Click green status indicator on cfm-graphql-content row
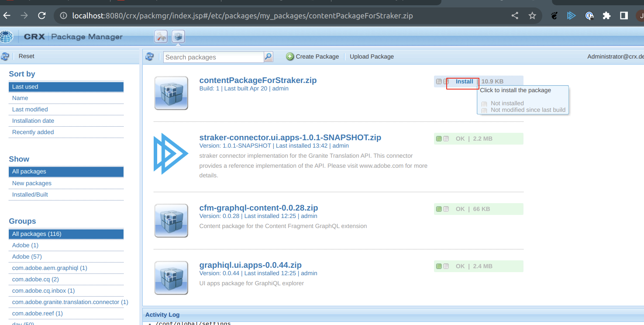The height and width of the screenshot is (325, 644). coord(439,209)
